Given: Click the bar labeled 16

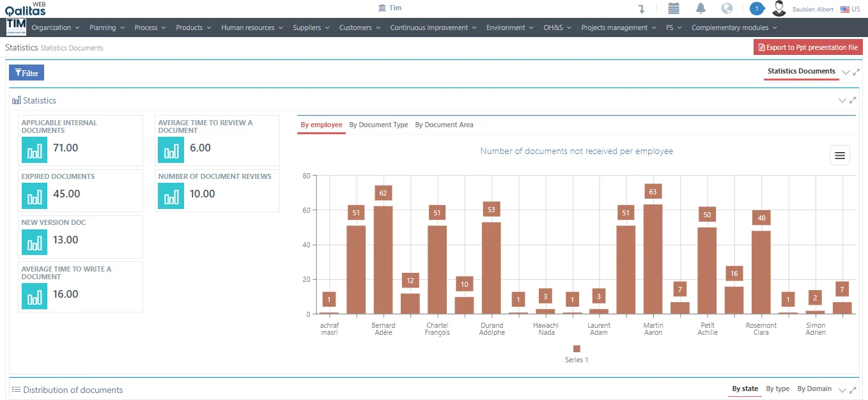Looking at the screenshot, I should click(734, 300).
